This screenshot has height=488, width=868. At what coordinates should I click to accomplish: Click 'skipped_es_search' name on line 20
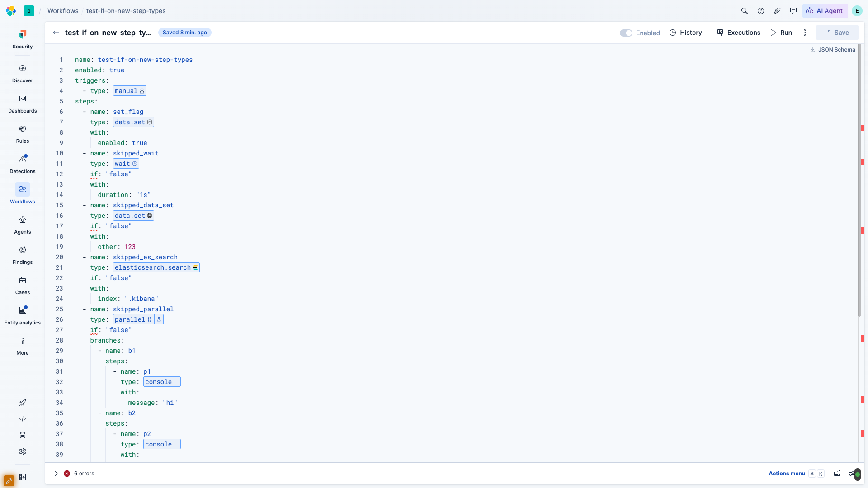click(145, 257)
